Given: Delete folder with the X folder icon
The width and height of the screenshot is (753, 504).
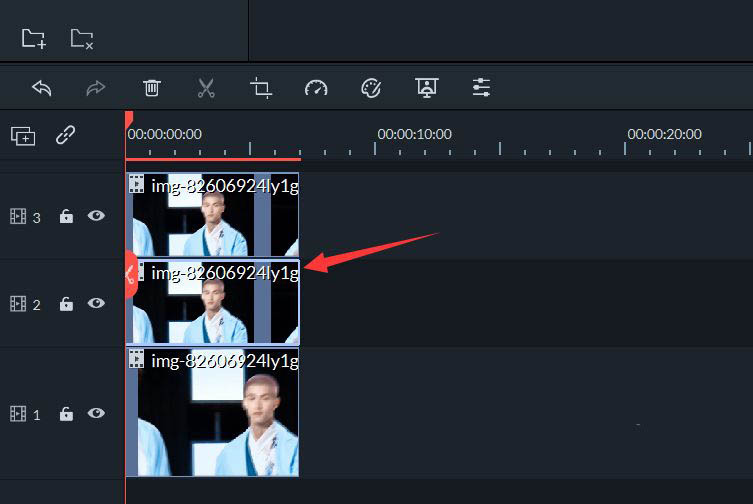Looking at the screenshot, I should pyautogui.click(x=82, y=38).
